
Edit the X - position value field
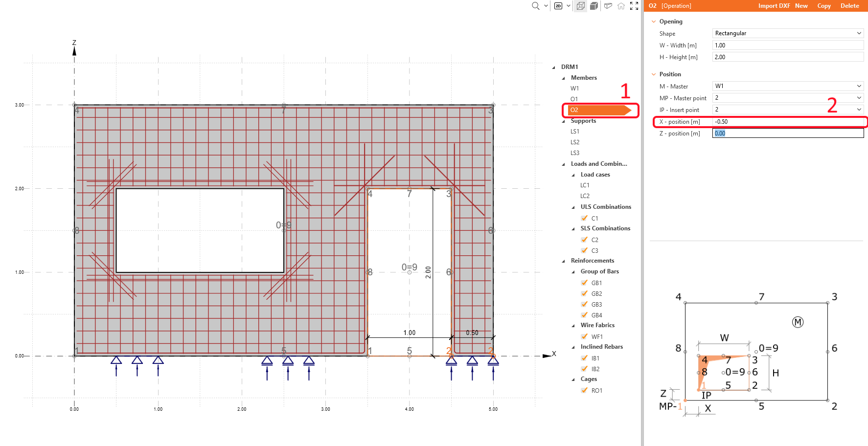(x=788, y=121)
